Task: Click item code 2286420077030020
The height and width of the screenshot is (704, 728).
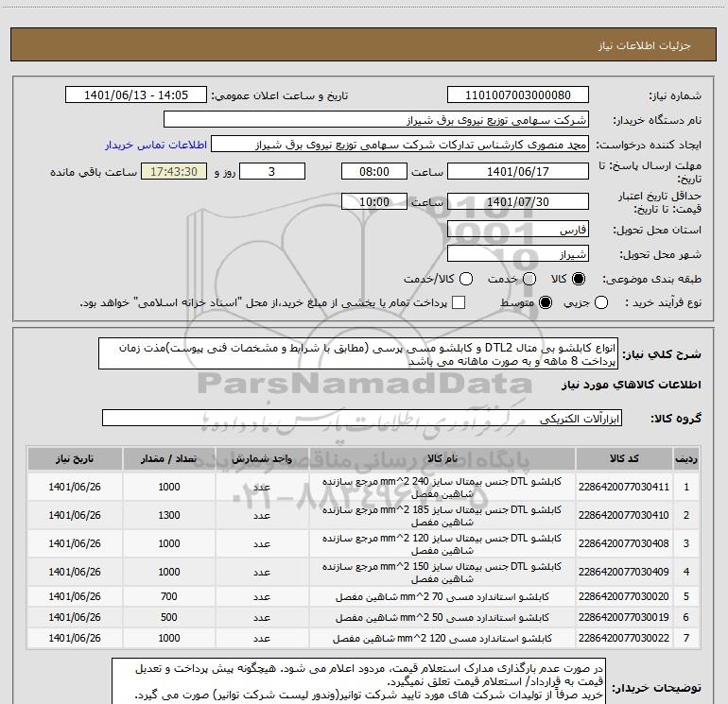Action: (624, 596)
